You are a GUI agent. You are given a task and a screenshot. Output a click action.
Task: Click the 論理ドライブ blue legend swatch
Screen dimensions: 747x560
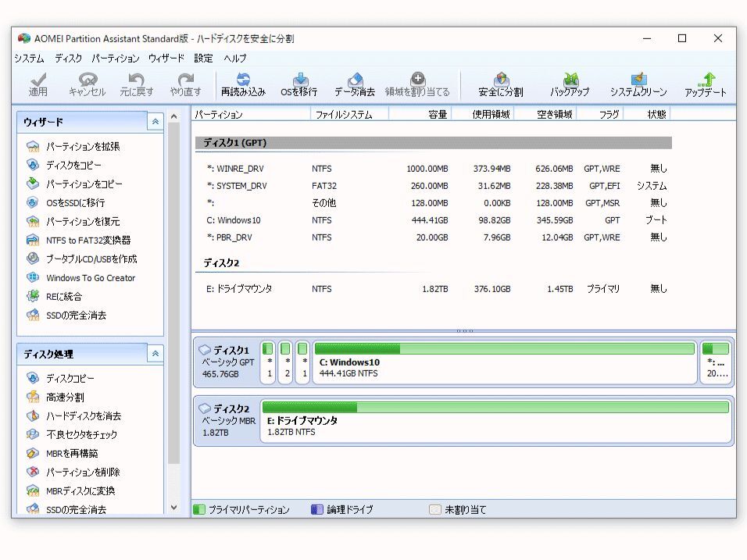click(x=316, y=509)
